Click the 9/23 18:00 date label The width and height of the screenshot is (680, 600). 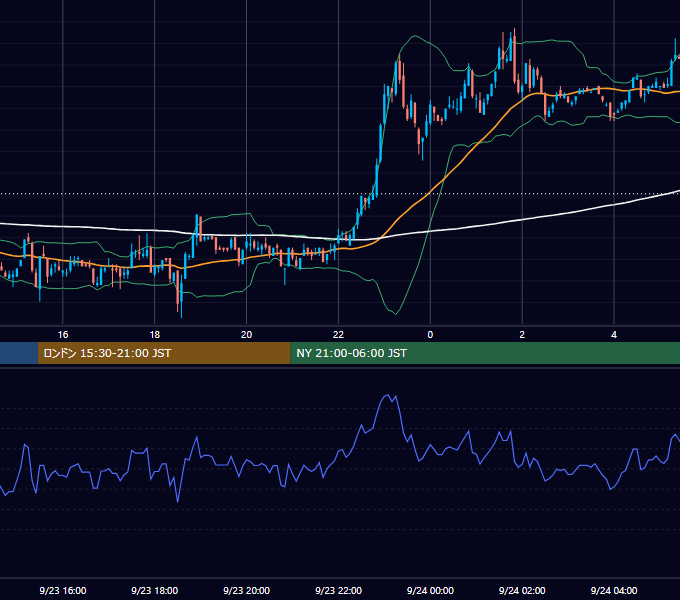(x=154, y=590)
